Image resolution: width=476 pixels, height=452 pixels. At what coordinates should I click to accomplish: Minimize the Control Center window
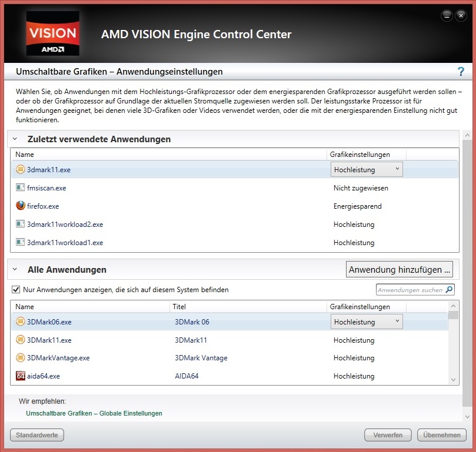[447, 15]
